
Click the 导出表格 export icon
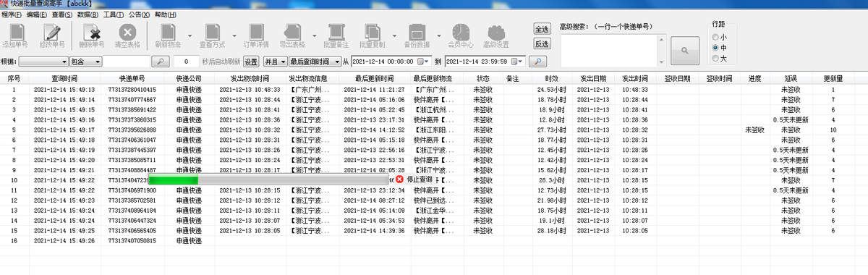[x=293, y=35]
